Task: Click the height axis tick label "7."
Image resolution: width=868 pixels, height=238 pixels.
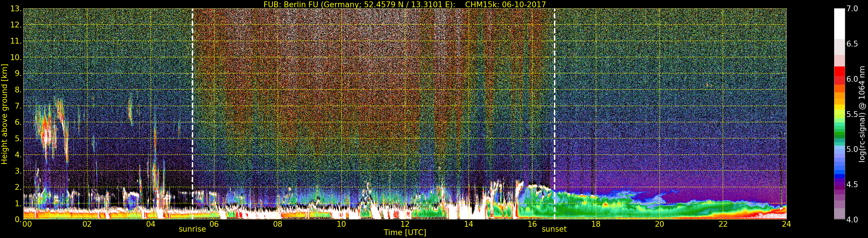Action: (x=18, y=106)
